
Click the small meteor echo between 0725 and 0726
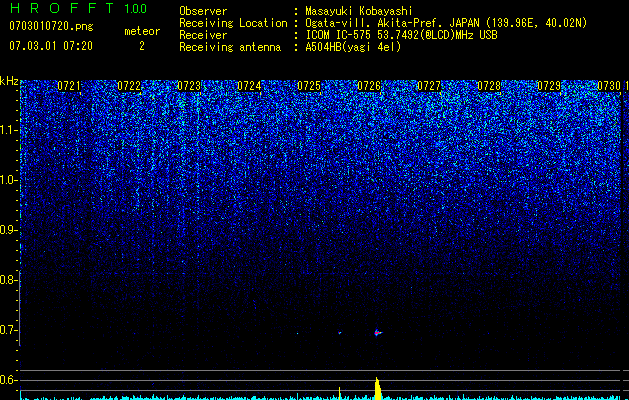(340, 333)
